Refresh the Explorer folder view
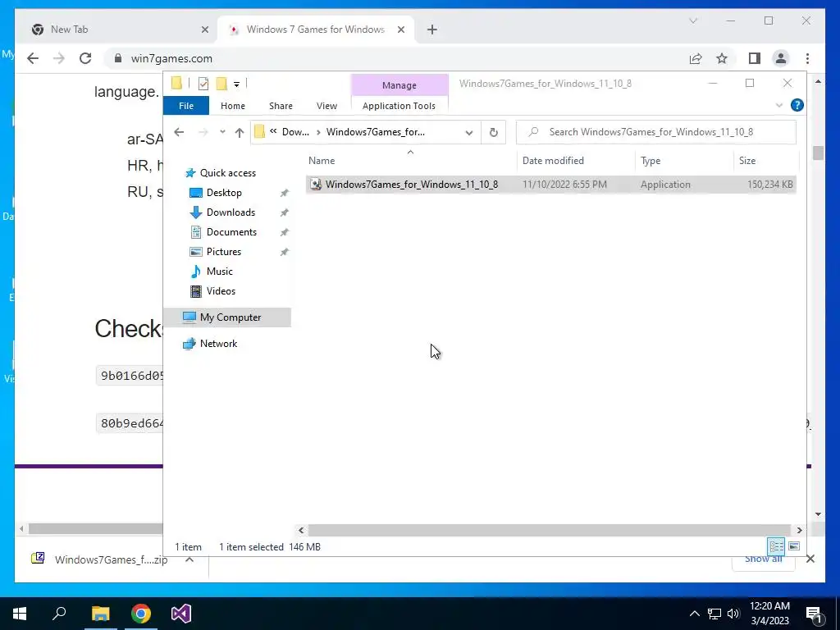Viewport: 840px width, 630px height. pyautogui.click(x=493, y=132)
